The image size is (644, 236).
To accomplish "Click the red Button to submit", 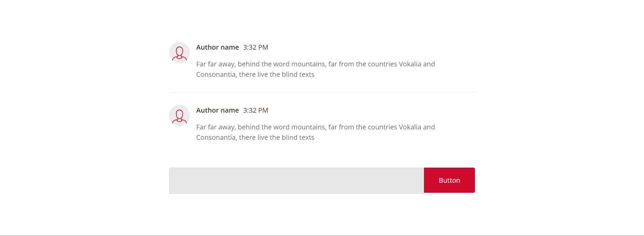I will [x=449, y=180].
